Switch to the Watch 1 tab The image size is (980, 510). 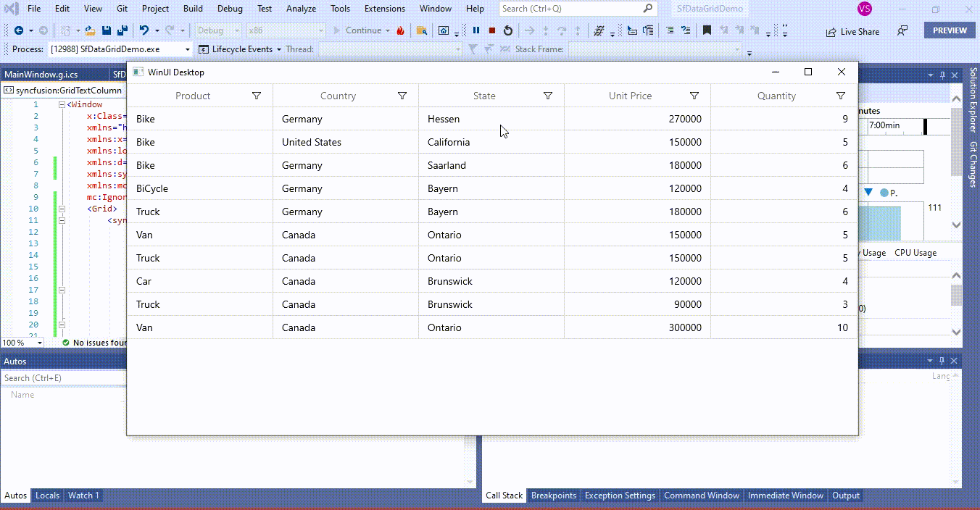(83, 496)
